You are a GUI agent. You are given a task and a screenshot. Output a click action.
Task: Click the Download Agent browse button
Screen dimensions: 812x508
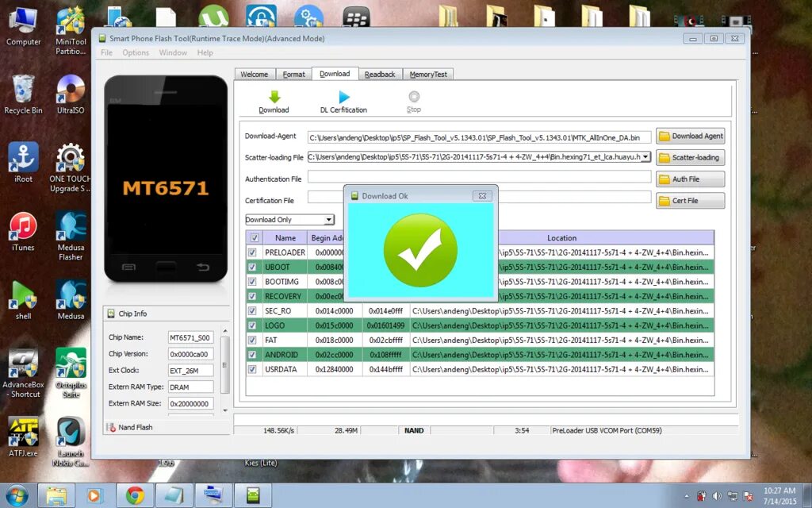point(691,136)
